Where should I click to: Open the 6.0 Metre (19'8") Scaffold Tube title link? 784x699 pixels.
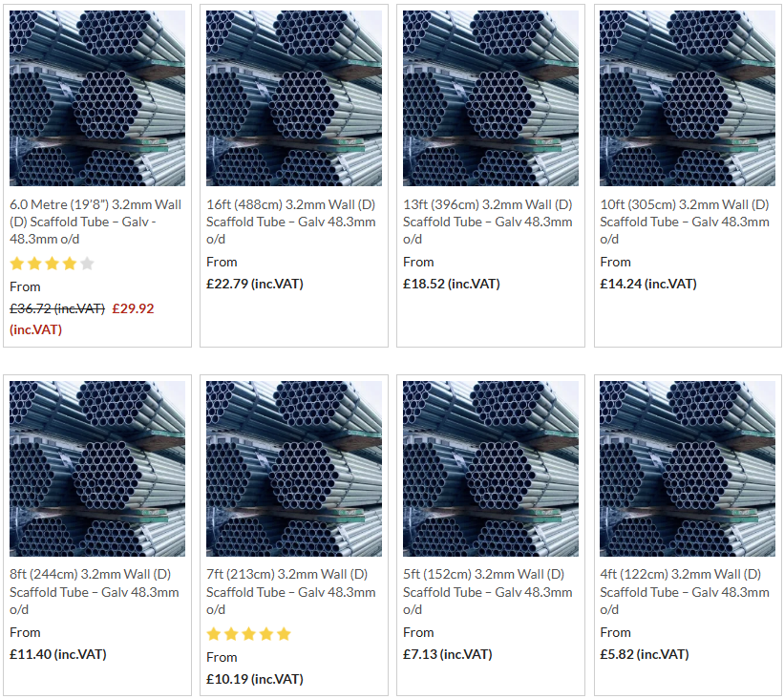[95, 222]
